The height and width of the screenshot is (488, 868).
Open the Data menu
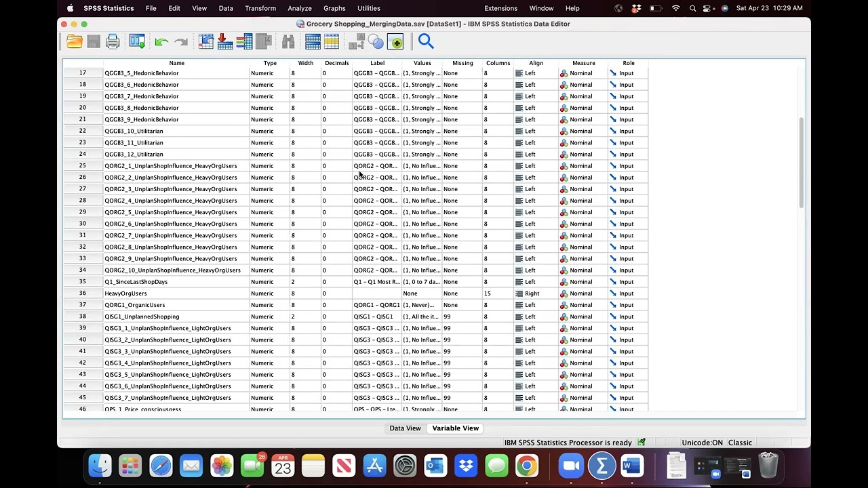point(226,8)
